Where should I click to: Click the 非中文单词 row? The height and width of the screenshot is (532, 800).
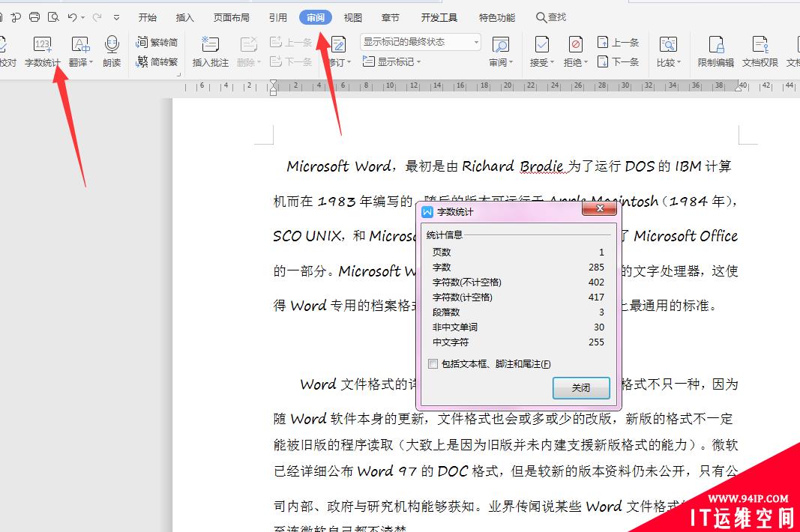click(518, 327)
